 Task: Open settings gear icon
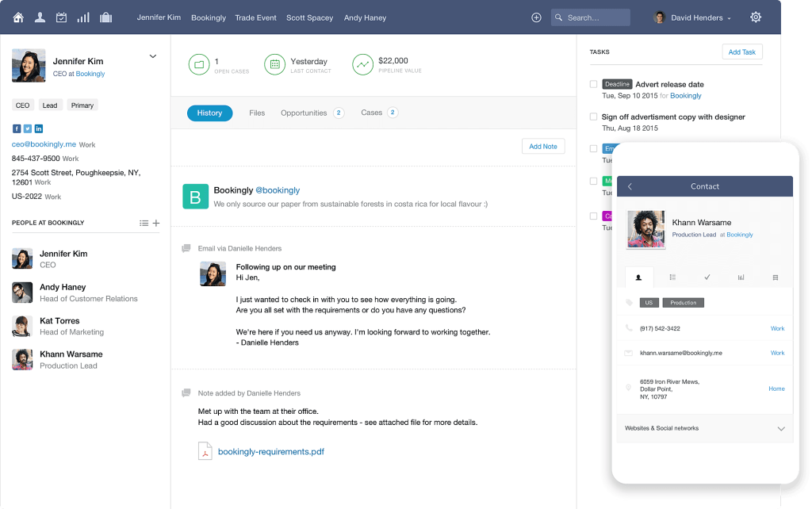click(756, 17)
